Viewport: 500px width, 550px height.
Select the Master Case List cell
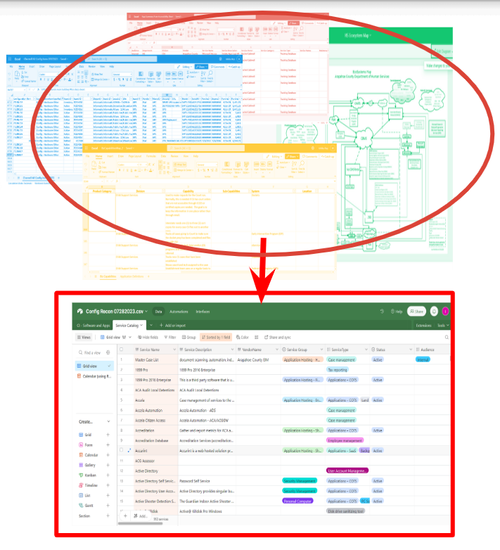point(156,360)
